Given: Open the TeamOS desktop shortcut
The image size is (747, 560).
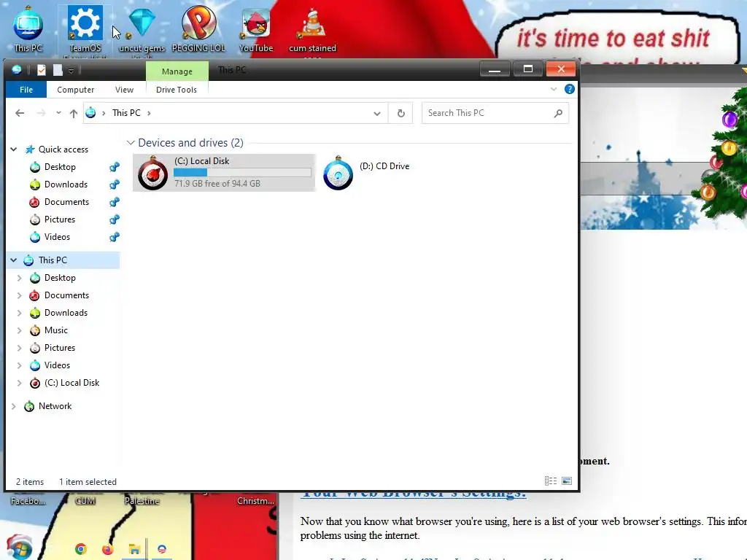Looking at the screenshot, I should pyautogui.click(x=85, y=29).
